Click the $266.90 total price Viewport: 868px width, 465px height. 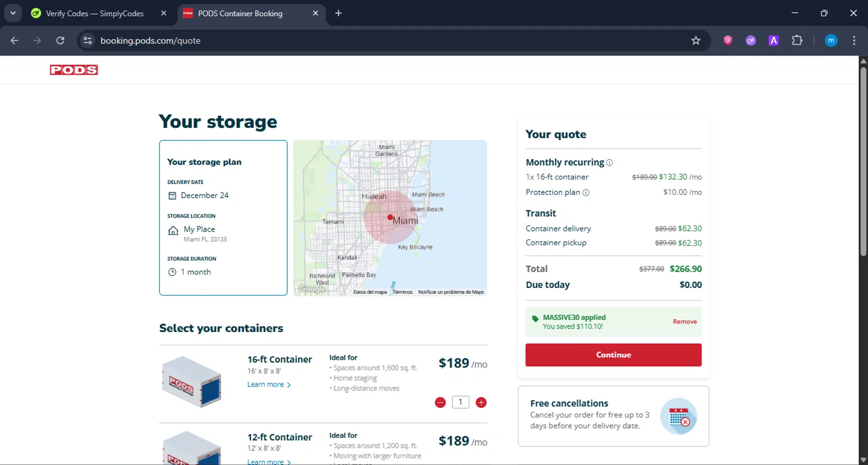click(x=686, y=268)
